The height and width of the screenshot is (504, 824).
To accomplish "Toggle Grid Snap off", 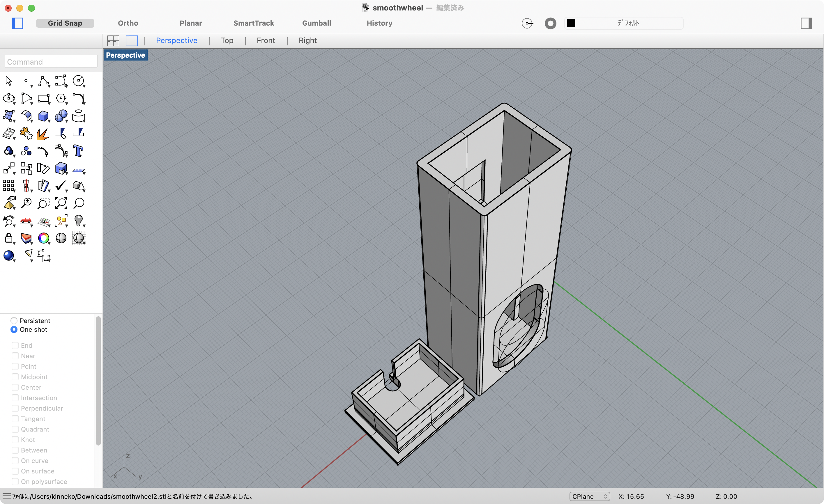I will coord(65,23).
